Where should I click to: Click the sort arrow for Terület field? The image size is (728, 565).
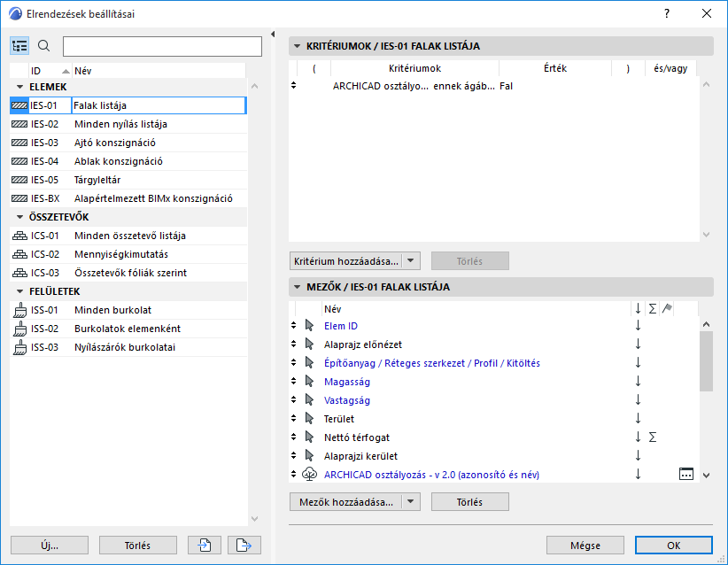click(638, 418)
